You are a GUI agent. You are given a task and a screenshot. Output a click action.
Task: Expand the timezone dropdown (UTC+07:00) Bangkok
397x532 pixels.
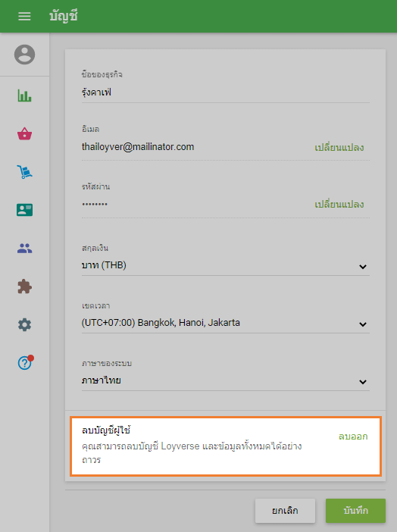(x=225, y=323)
